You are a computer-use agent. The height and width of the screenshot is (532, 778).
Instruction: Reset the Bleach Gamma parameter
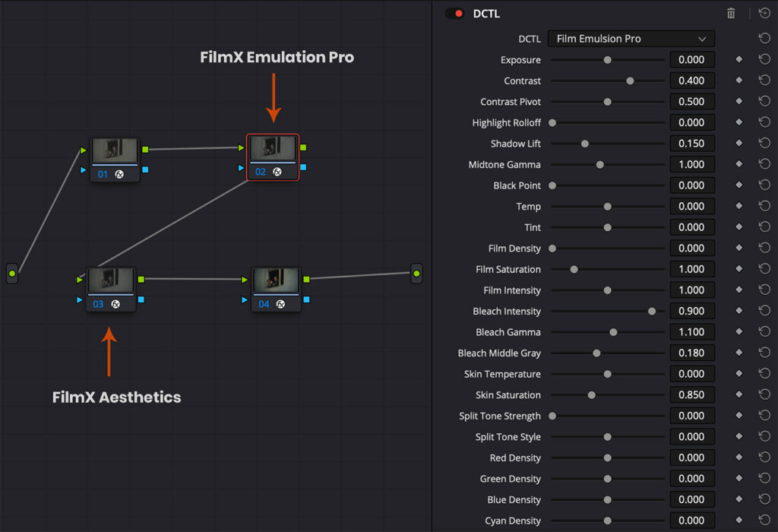(764, 331)
